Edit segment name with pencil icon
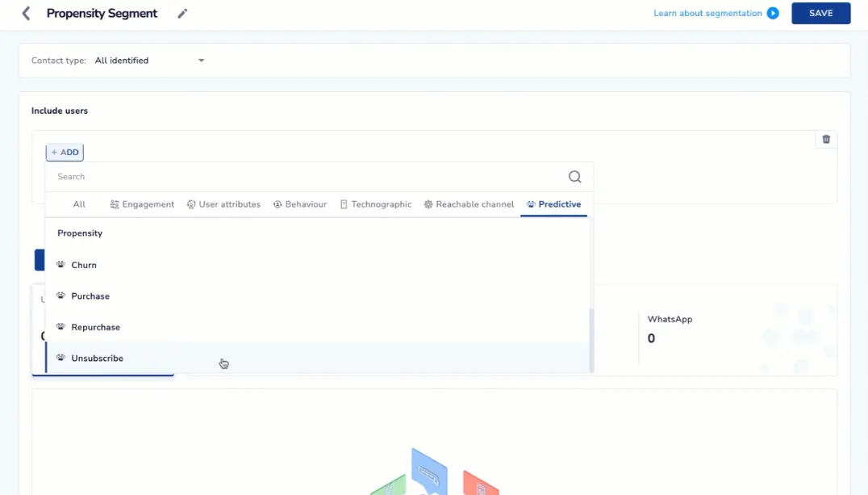Image resolution: width=868 pixels, height=495 pixels. 182,13
